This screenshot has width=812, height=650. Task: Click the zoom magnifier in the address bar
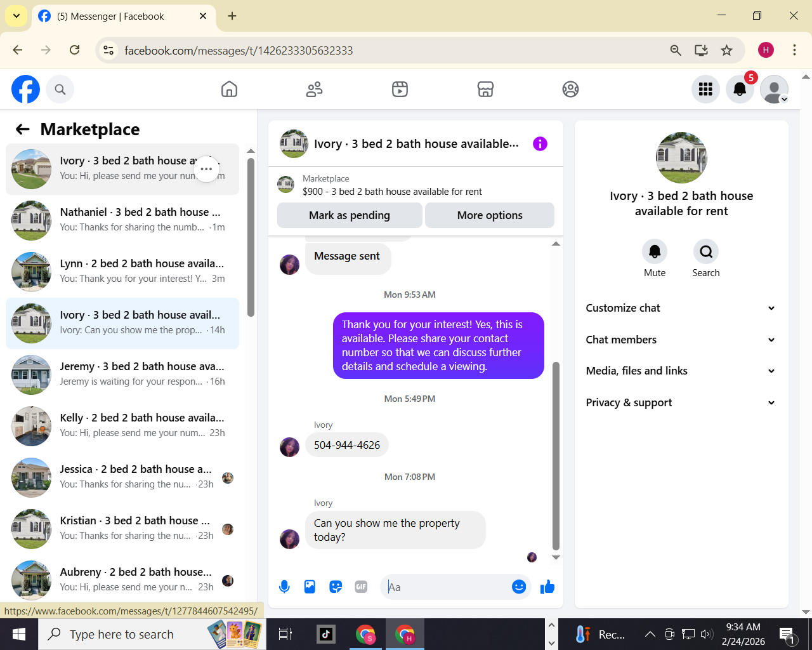676,50
